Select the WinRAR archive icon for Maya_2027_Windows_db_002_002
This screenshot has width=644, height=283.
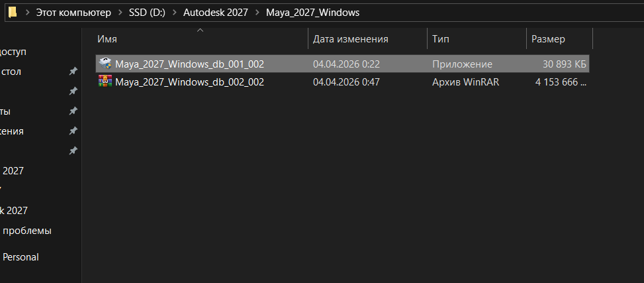pyautogui.click(x=105, y=82)
